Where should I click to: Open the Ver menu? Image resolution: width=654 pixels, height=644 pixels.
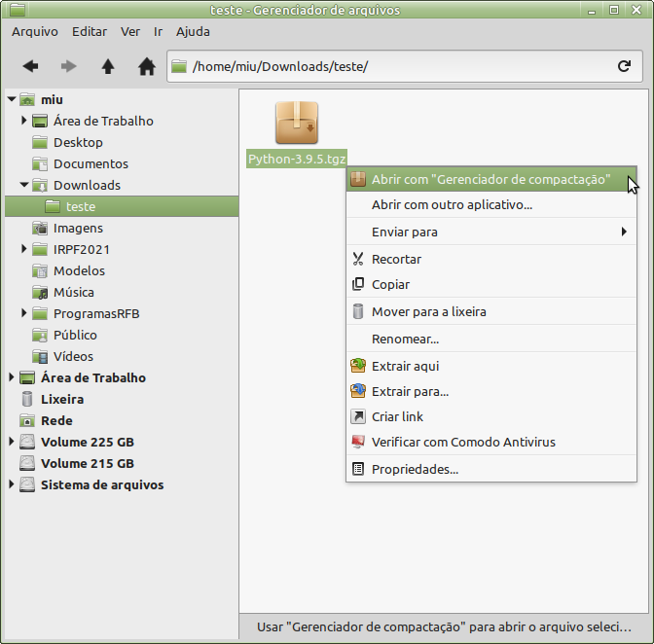[x=130, y=32]
